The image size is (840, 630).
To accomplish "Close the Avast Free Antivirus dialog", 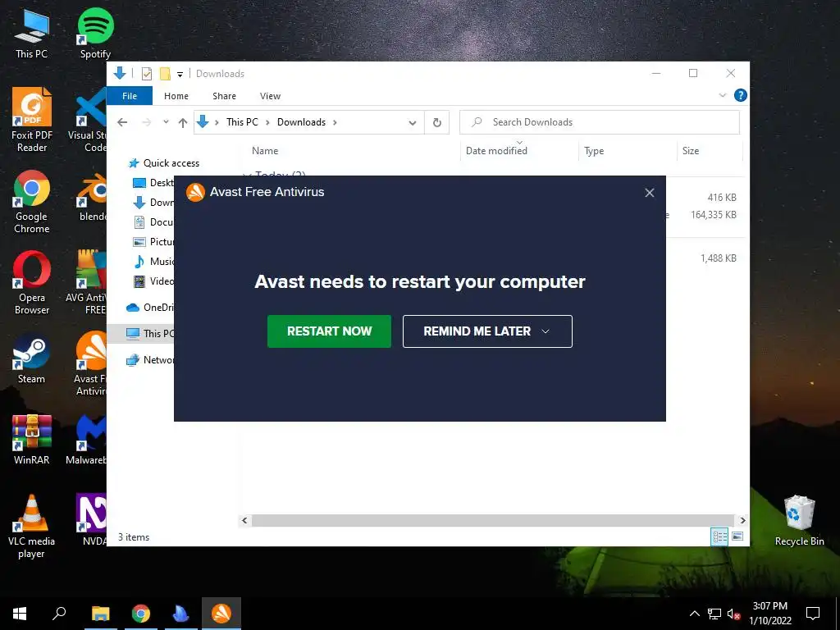I will tap(650, 192).
